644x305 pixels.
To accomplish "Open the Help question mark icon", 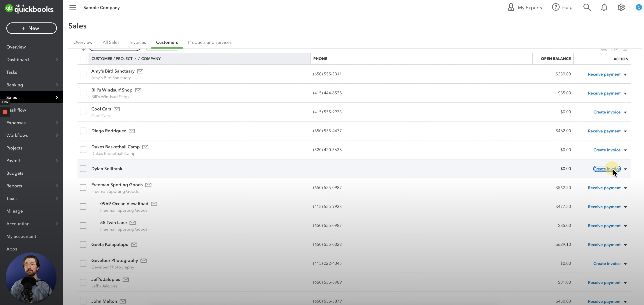I will point(555,7).
